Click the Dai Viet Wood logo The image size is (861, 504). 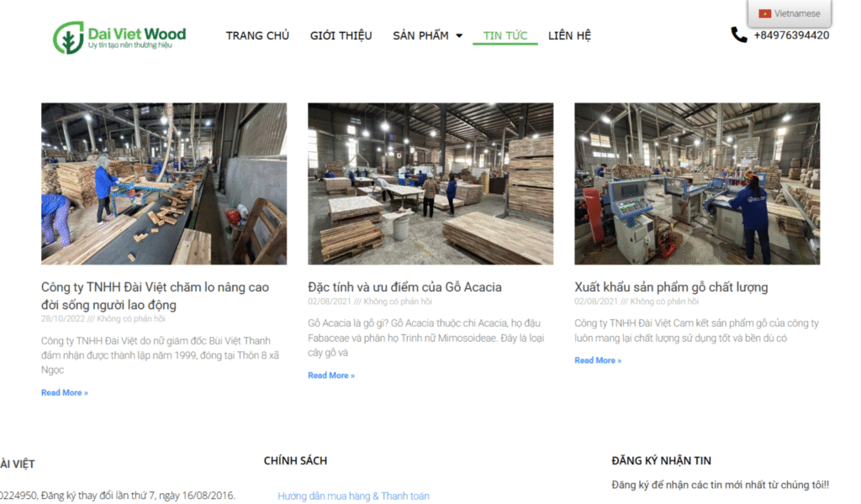(x=119, y=38)
